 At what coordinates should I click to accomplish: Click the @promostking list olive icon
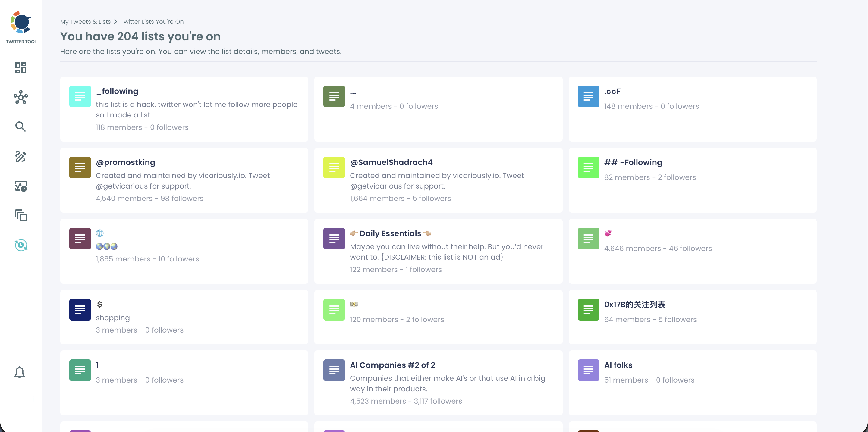click(80, 167)
